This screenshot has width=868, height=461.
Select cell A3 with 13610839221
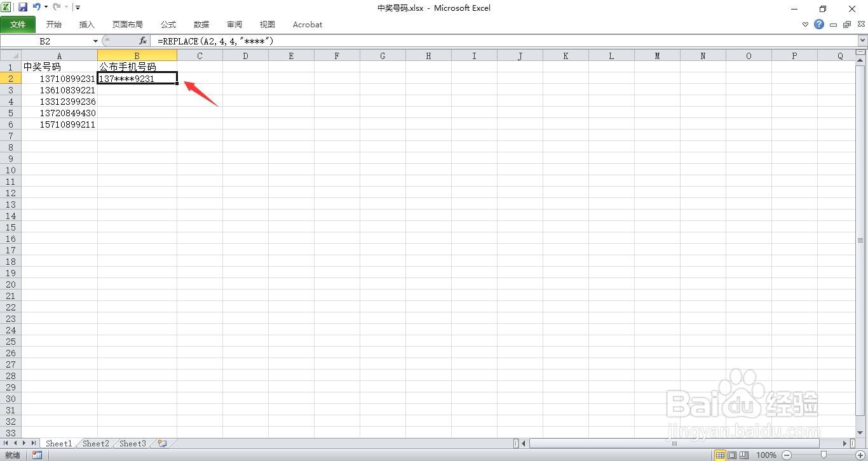pyautogui.click(x=59, y=90)
